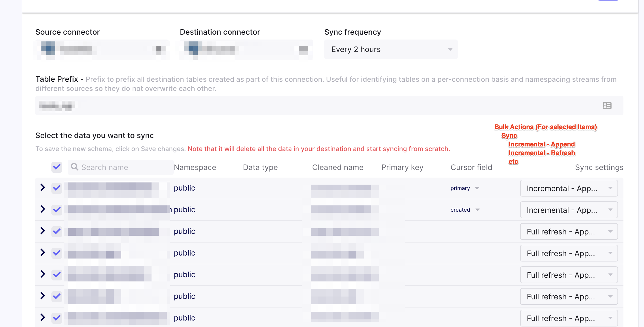Open the cursor field dropdown showing 'created'
644x327 pixels.
click(x=465, y=210)
